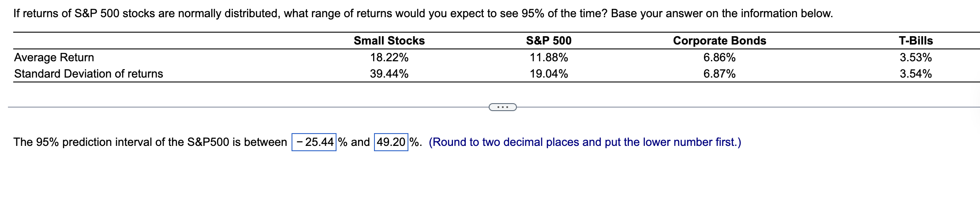Click the S&P 500 standard deviation 19.04%

[x=549, y=74]
